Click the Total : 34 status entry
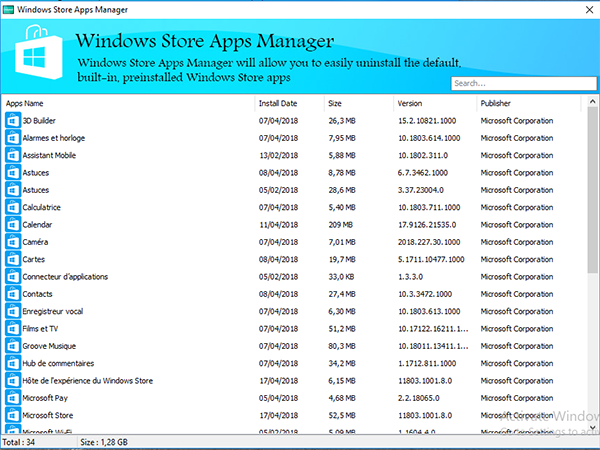The height and width of the screenshot is (450, 600). [19, 442]
